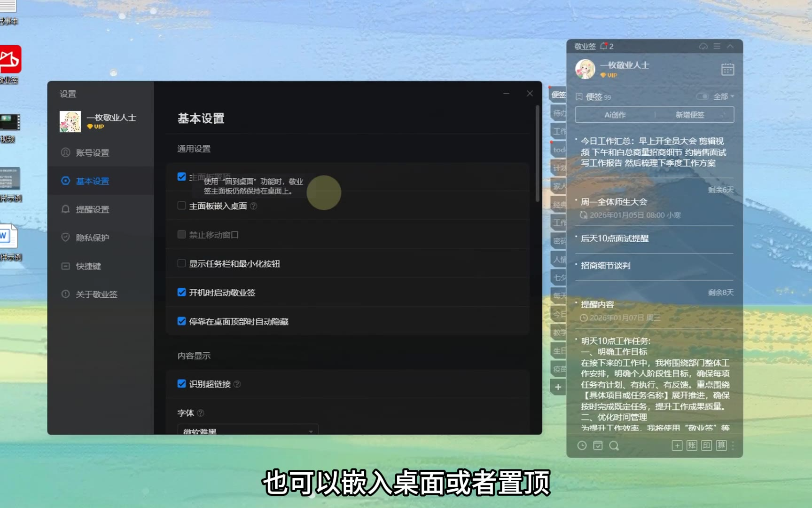Click the 算 calculator icon at panel bottom
This screenshot has width=812, height=508.
point(721,445)
